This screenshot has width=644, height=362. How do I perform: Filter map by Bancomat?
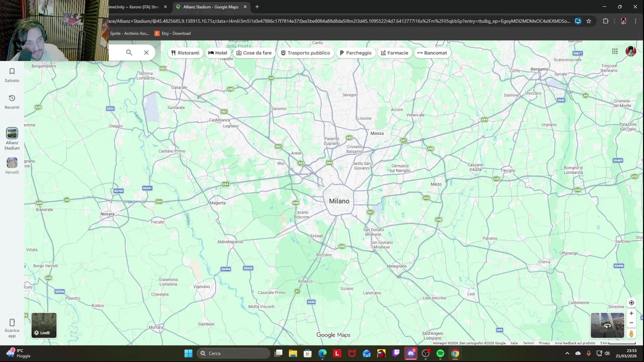point(432,53)
